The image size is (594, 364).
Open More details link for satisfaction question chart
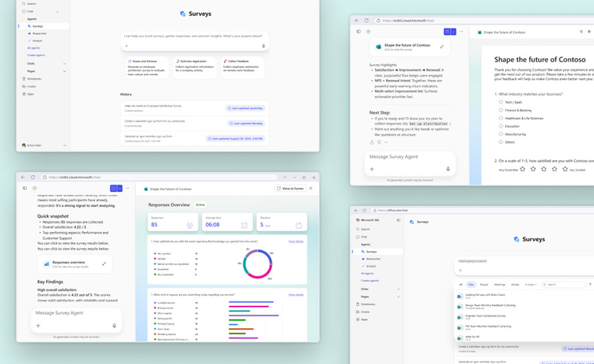296,241
